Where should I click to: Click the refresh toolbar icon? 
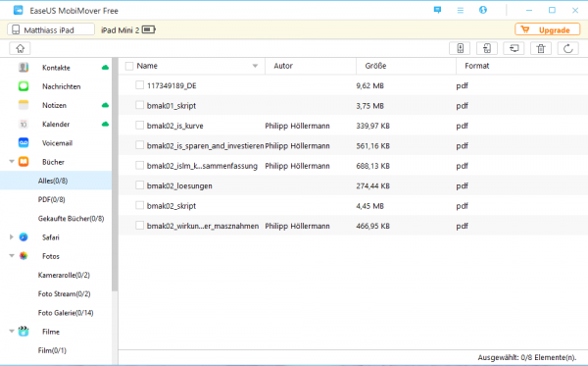pos(568,48)
